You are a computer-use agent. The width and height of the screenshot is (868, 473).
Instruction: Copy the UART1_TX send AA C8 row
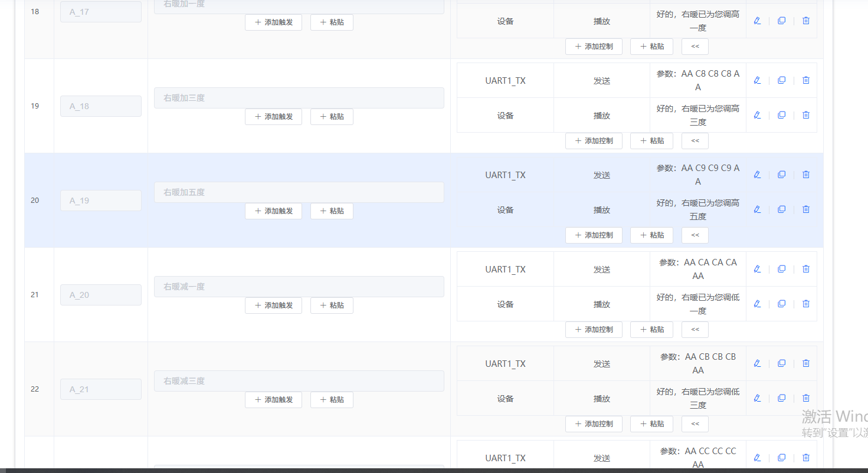[781, 80]
